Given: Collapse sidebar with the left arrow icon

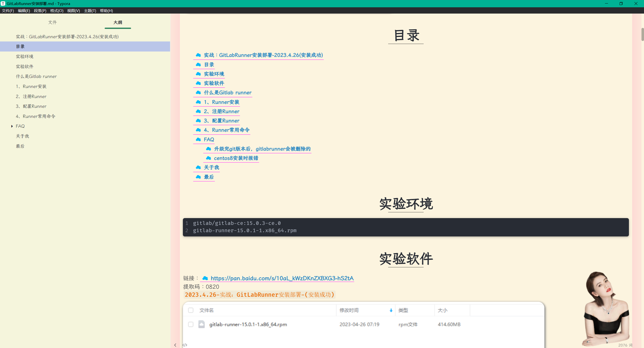Looking at the screenshot, I should 175,345.
